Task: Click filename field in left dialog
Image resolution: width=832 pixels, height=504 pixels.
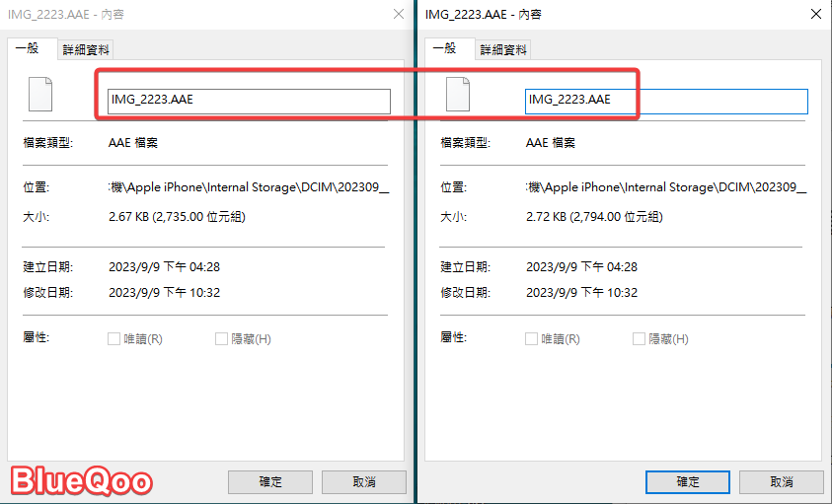Action: click(x=249, y=101)
